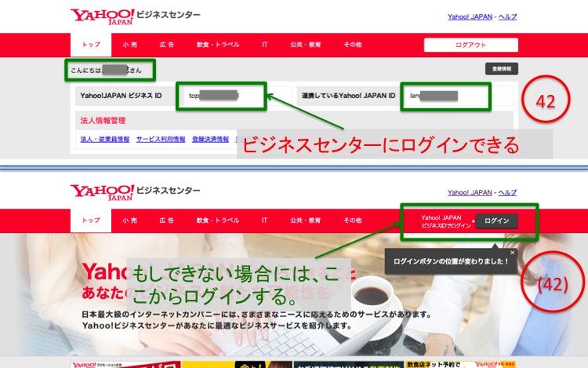Click the ログアウト button
The height and width of the screenshot is (368, 588).
(x=471, y=45)
